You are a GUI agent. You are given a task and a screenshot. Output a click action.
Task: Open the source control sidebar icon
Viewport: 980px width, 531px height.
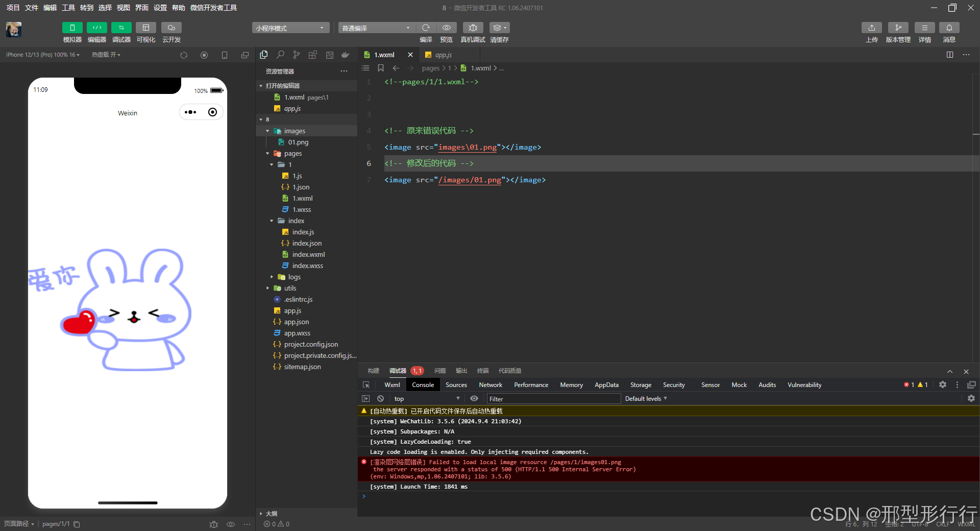click(x=297, y=55)
